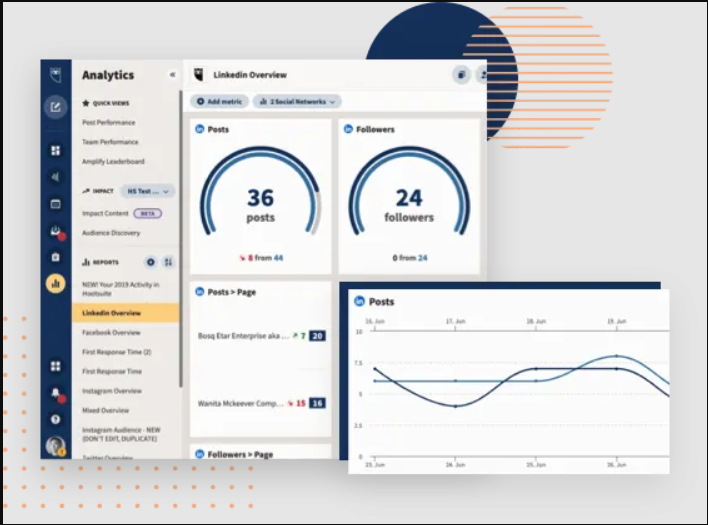Open the Amplify Leaderboard quick view

click(x=113, y=161)
